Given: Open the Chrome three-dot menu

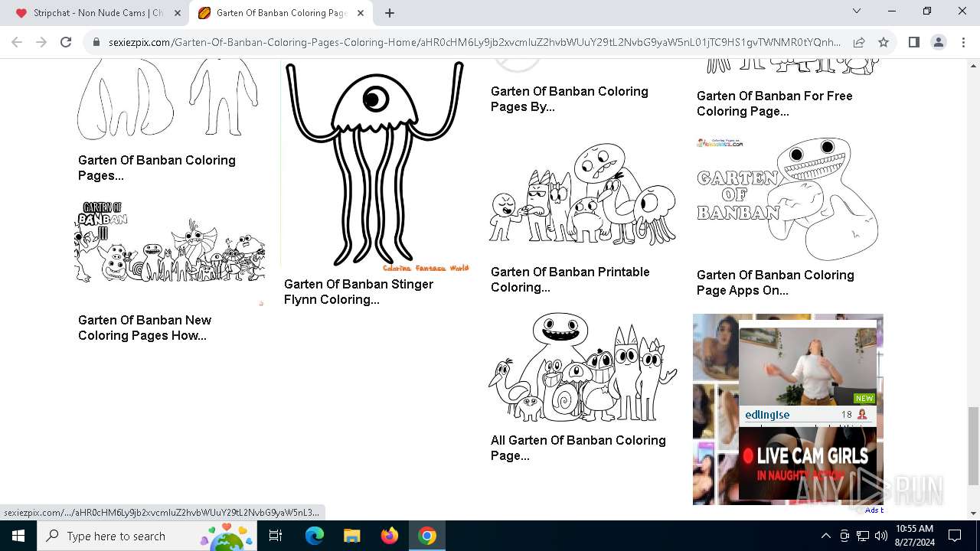Looking at the screenshot, I should (962, 42).
